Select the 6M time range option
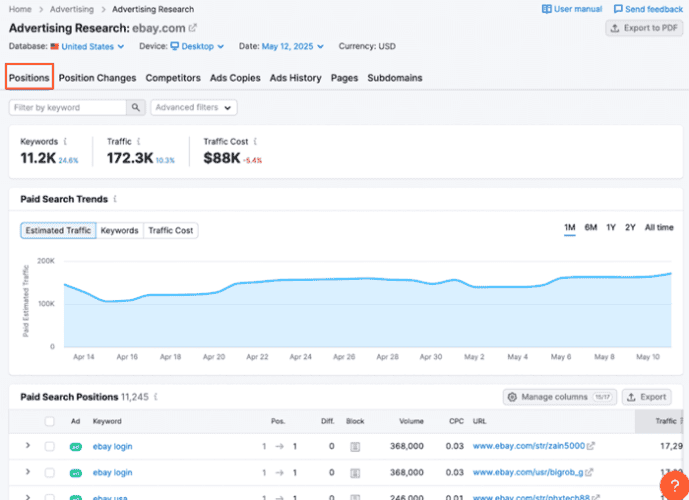The height and width of the screenshot is (500, 689). pyautogui.click(x=591, y=228)
